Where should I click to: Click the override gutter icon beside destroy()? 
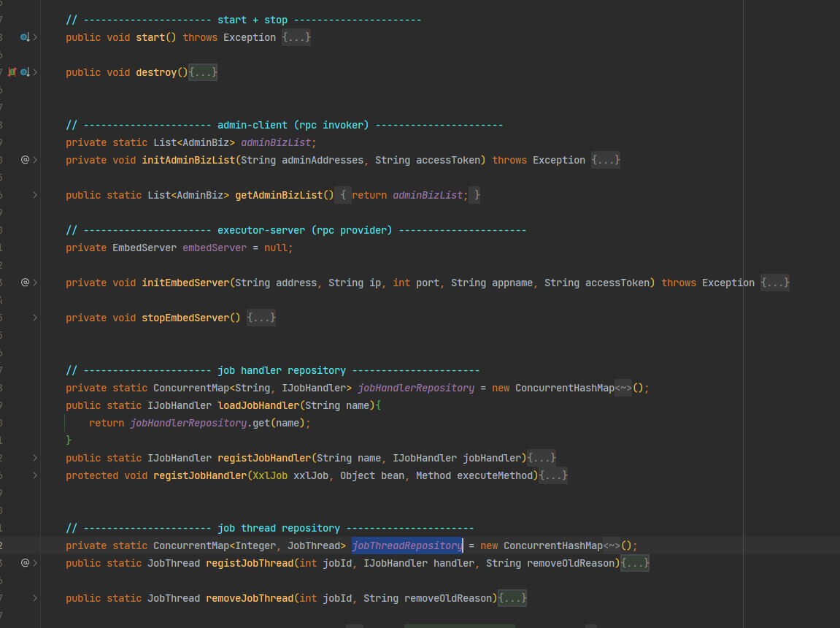click(25, 72)
